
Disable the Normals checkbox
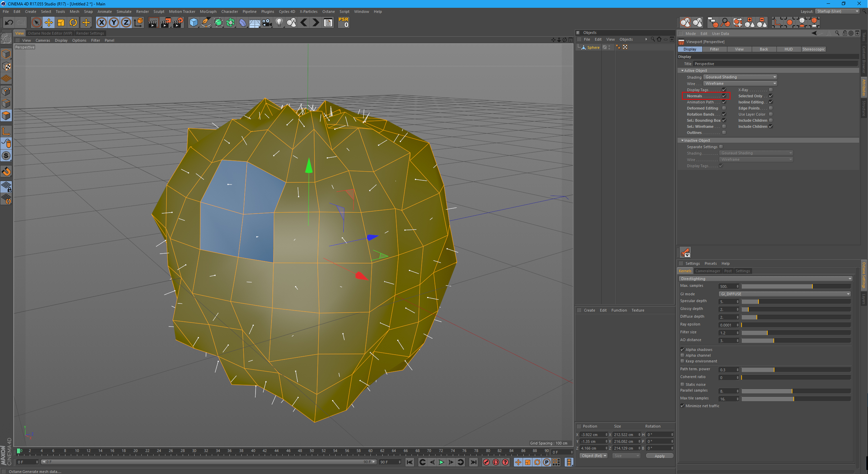tap(724, 96)
